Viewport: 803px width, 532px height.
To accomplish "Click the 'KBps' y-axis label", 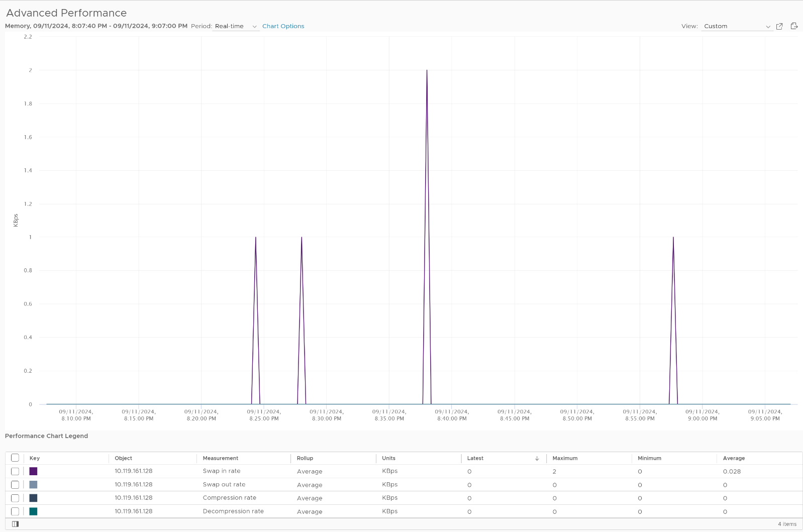I will [x=16, y=221].
